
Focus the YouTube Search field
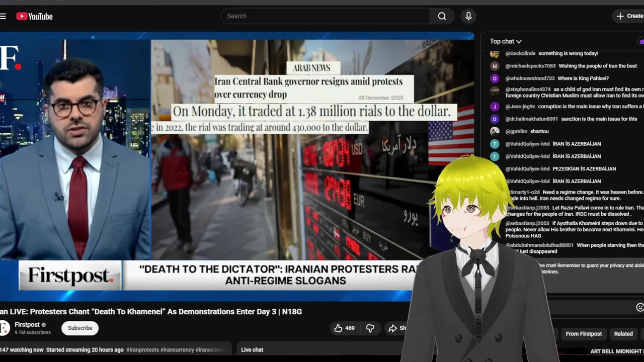pyautogui.click(x=325, y=16)
